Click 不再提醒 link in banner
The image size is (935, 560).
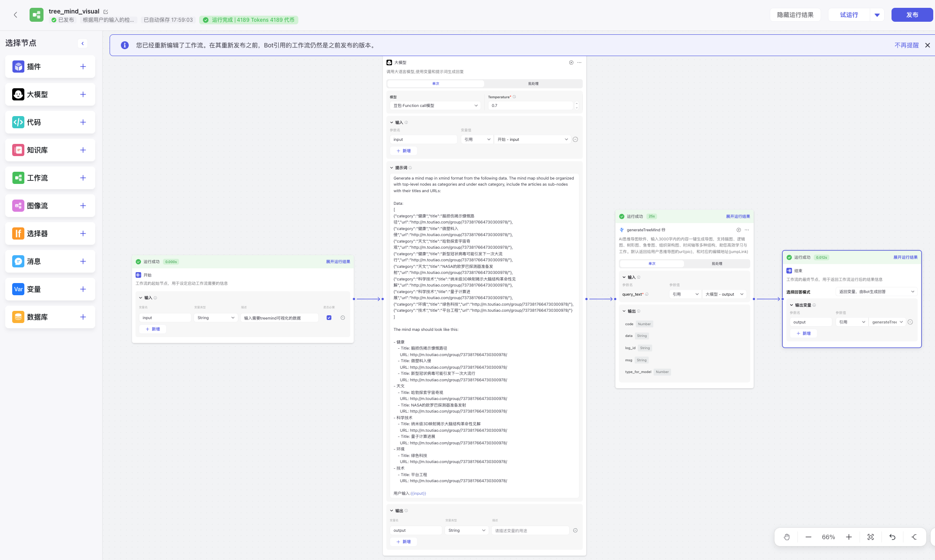[x=906, y=45]
